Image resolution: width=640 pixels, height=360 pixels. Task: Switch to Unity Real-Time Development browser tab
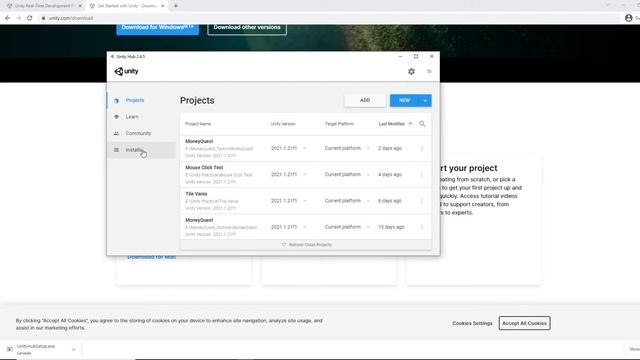(x=43, y=6)
